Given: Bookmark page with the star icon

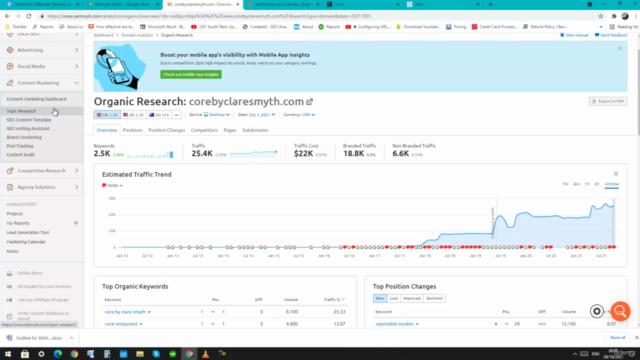Looking at the screenshot, I should [600, 16].
